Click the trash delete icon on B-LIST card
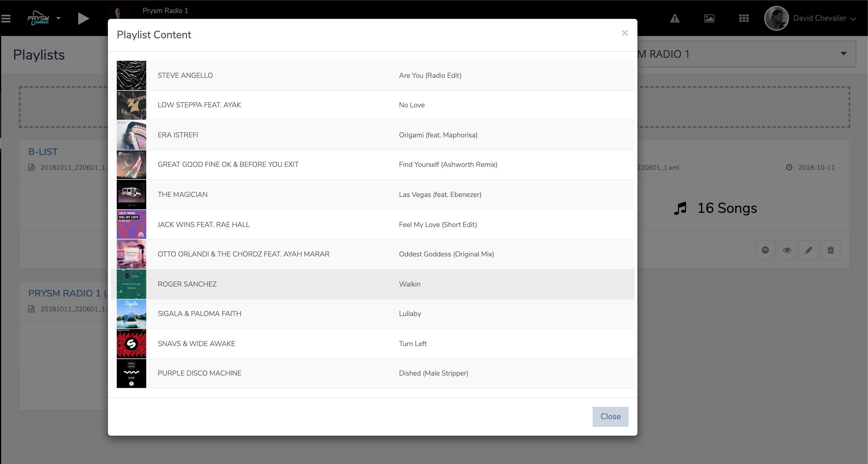Screen dimensions: 868x464 (x=831, y=250)
